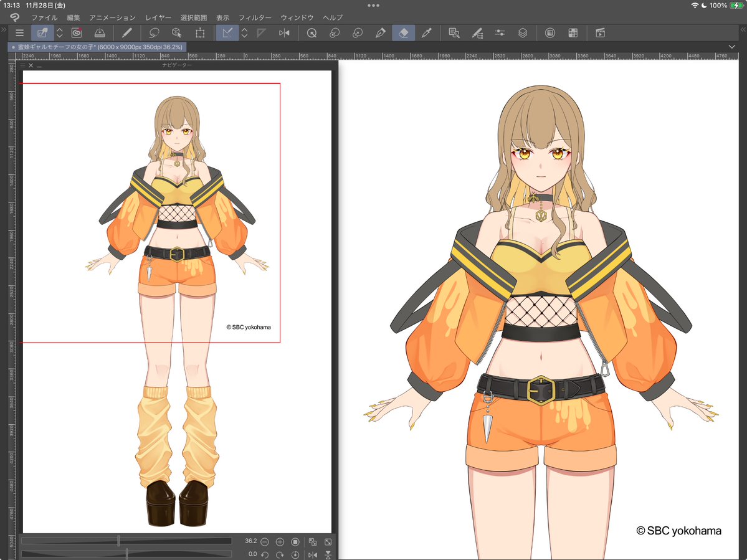Rotate canvas right in Navigator

click(x=280, y=555)
